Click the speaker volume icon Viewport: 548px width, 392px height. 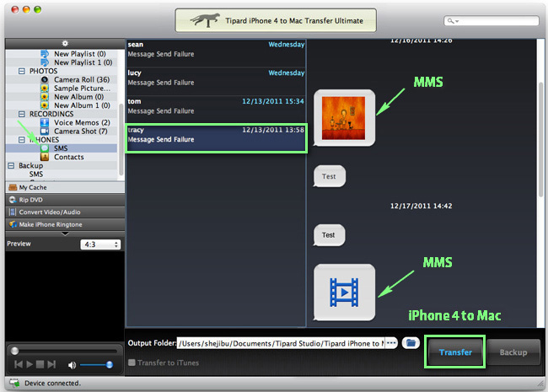[x=72, y=365]
